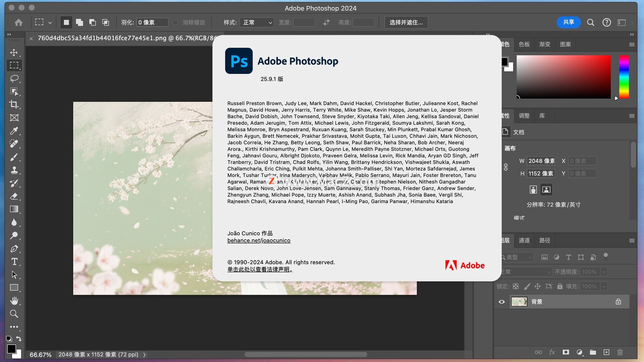Select the Frame tool
Image resolution: width=644 pixels, height=362 pixels.
[x=14, y=118]
